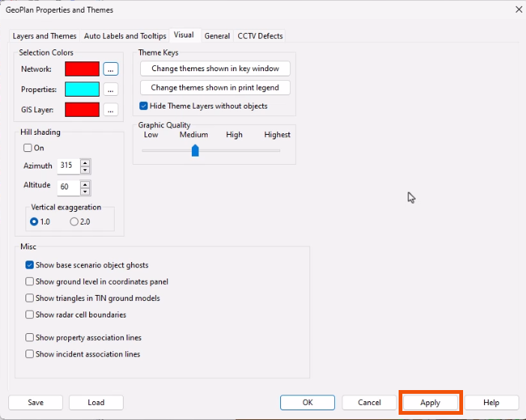Click Change themes shown in key window

(215, 68)
